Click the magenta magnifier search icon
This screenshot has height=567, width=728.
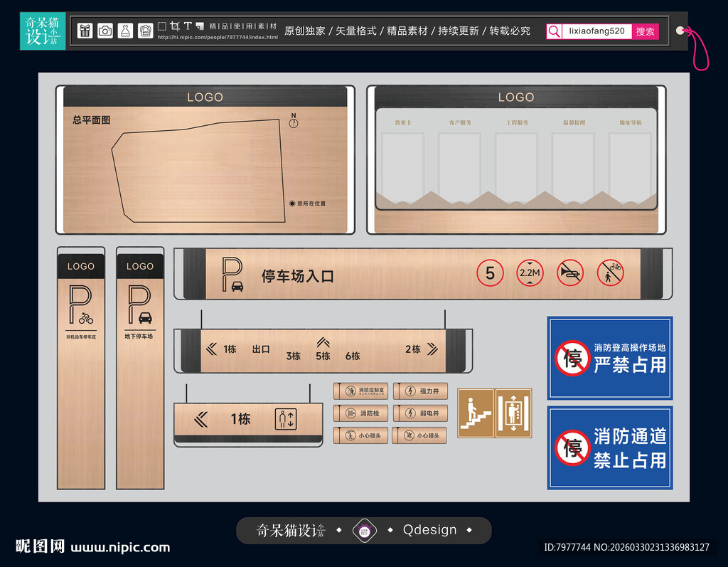(554, 31)
